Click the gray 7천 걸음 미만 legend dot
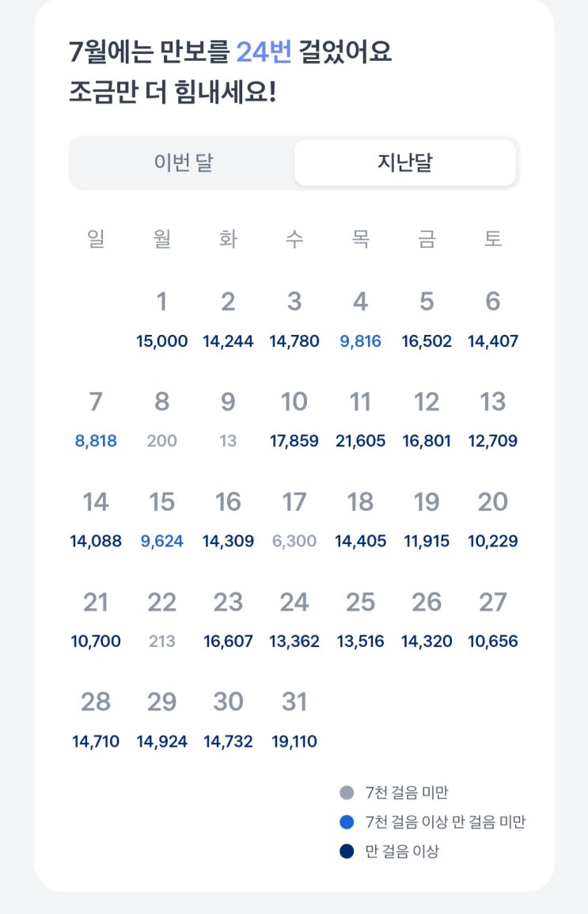This screenshot has height=914, width=588. point(347,792)
